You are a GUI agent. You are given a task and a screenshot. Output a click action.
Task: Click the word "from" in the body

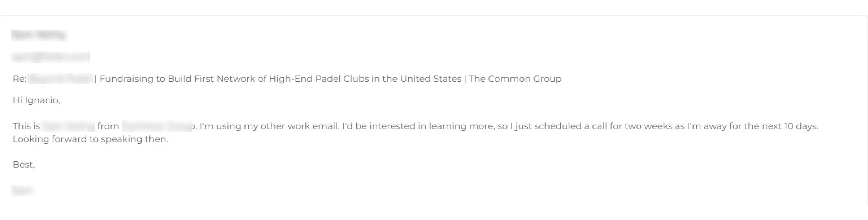[108, 126]
